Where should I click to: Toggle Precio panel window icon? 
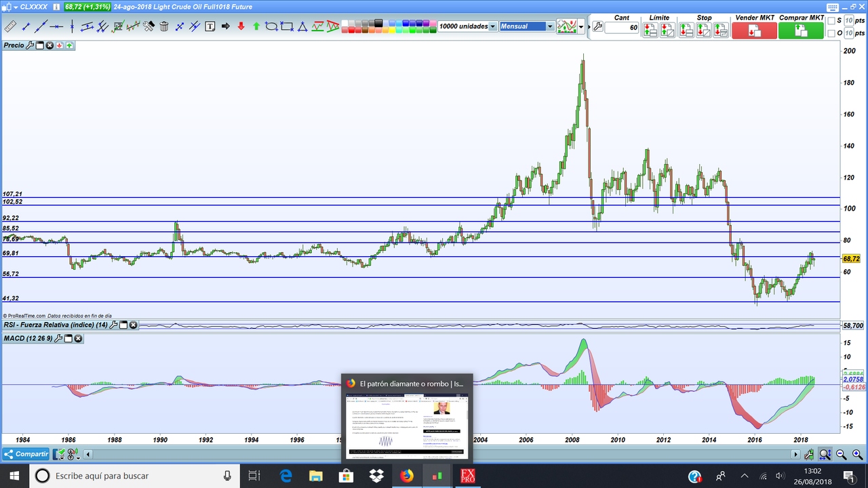click(x=39, y=45)
